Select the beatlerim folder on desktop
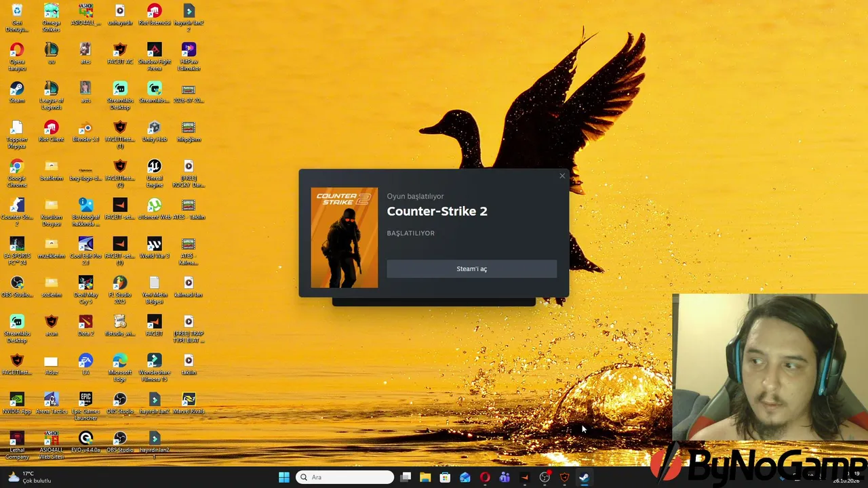The width and height of the screenshot is (868, 488). [52, 170]
